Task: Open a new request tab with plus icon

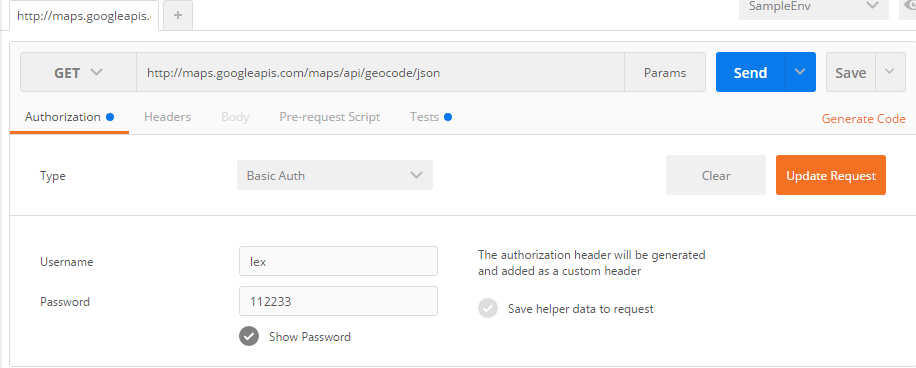Action: pos(178,16)
